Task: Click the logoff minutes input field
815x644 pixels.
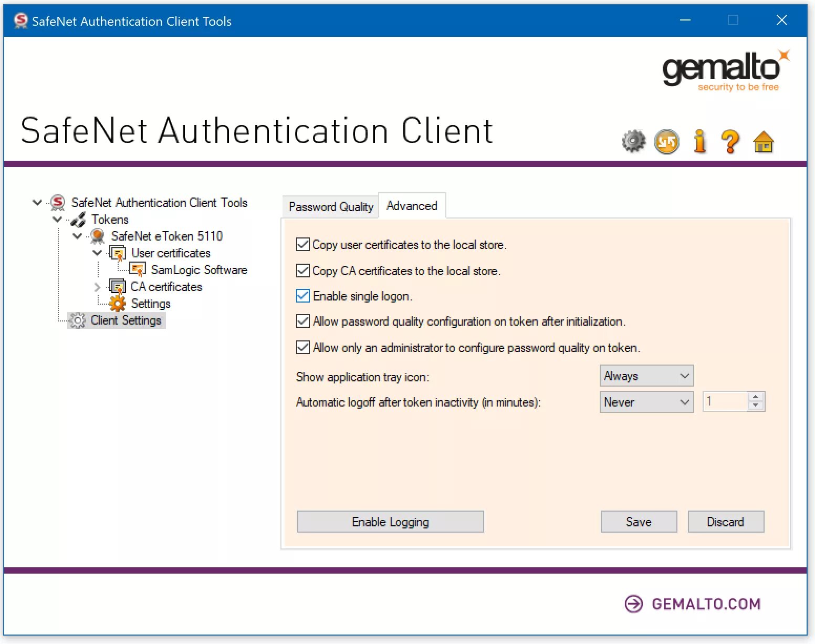Action: coord(726,401)
